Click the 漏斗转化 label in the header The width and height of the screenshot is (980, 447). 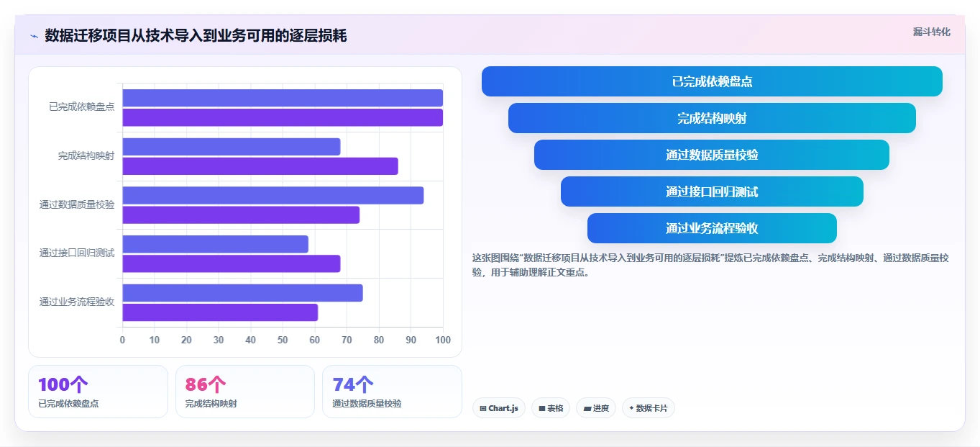(931, 32)
